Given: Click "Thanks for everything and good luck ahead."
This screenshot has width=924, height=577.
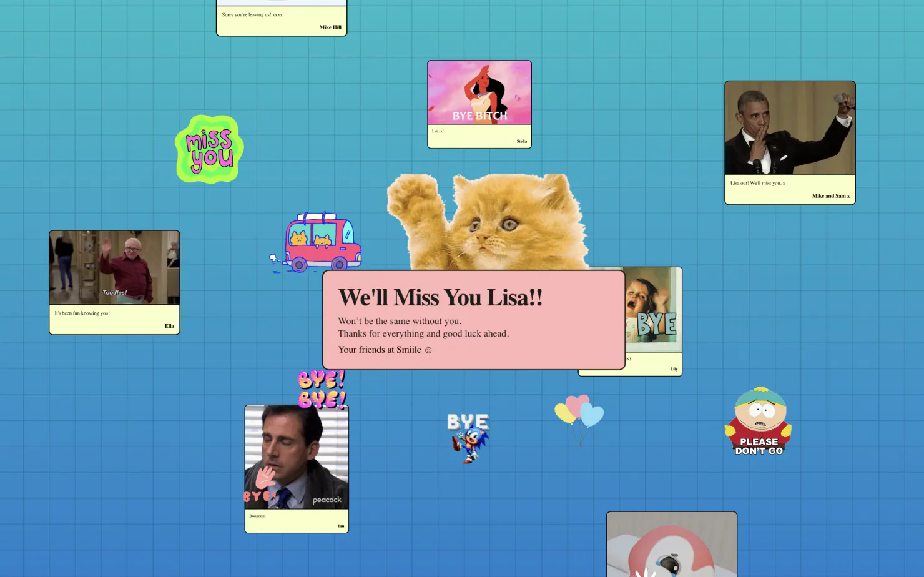Looking at the screenshot, I should coord(423,333).
